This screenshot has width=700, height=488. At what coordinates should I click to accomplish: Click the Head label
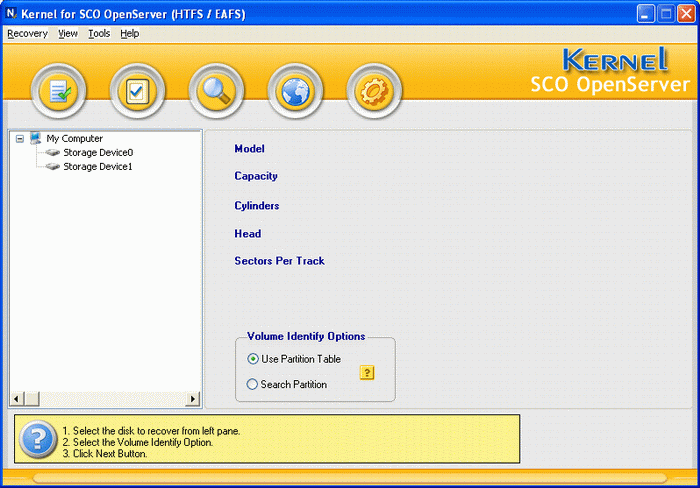click(248, 234)
